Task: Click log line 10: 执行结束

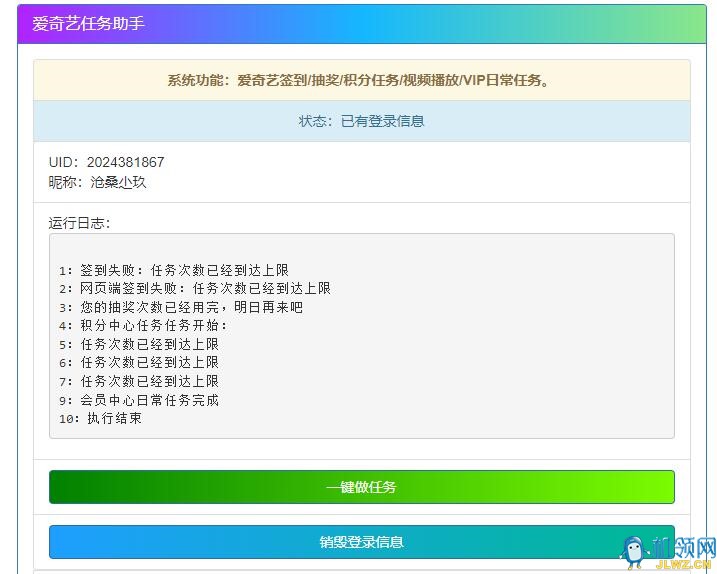Action: (100, 418)
